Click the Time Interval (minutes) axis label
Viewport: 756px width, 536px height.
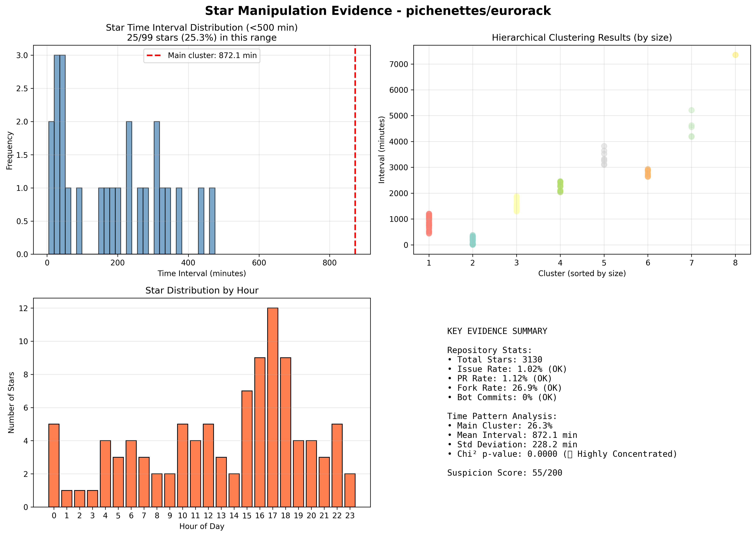(202, 273)
